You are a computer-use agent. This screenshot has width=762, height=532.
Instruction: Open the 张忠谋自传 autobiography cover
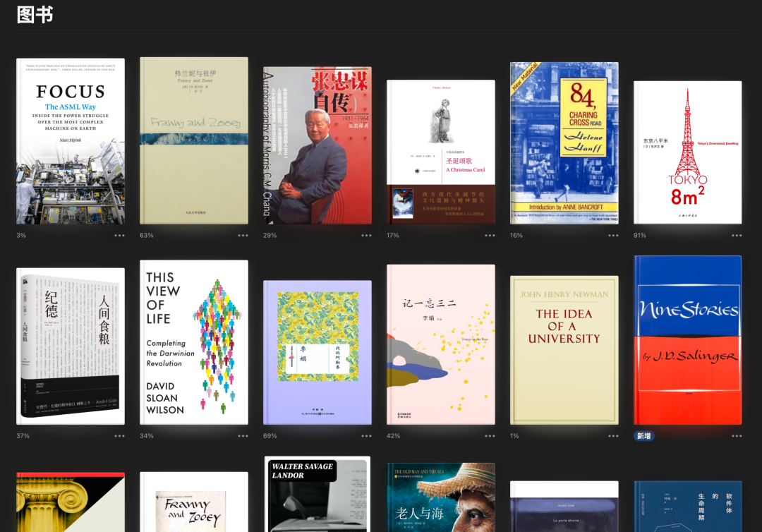click(317, 146)
